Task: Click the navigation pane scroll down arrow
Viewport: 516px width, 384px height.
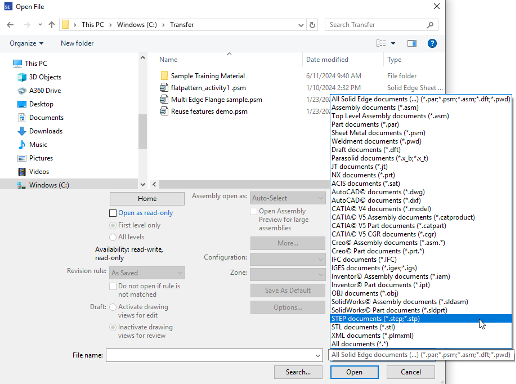Action: (x=143, y=184)
